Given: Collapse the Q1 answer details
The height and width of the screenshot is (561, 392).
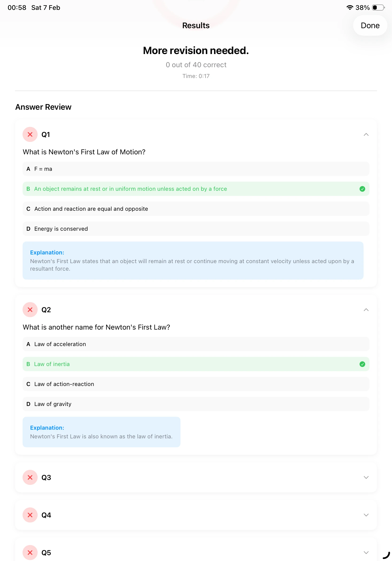Looking at the screenshot, I should click(x=366, y=134).
